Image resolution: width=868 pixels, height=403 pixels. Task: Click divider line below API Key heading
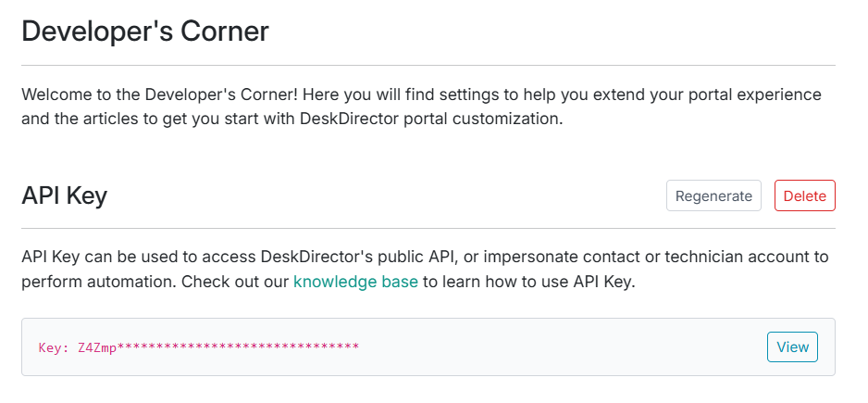coord(428,228)
